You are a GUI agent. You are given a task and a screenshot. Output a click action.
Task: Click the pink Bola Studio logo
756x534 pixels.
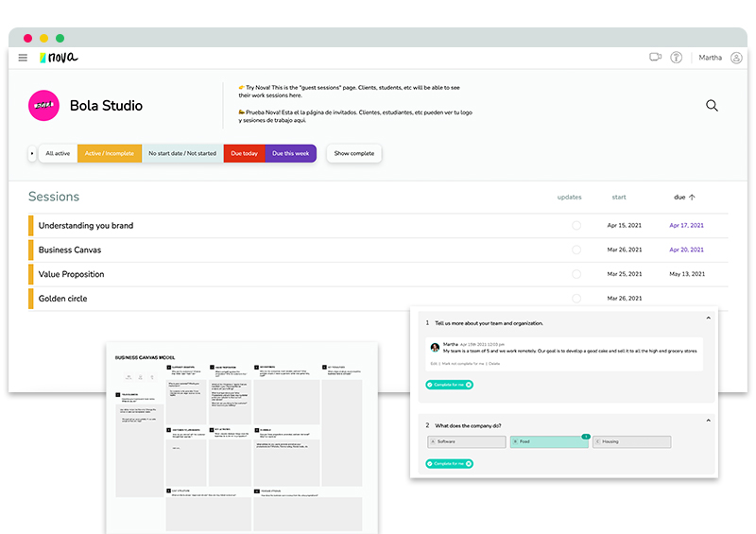tap(43, 105)
